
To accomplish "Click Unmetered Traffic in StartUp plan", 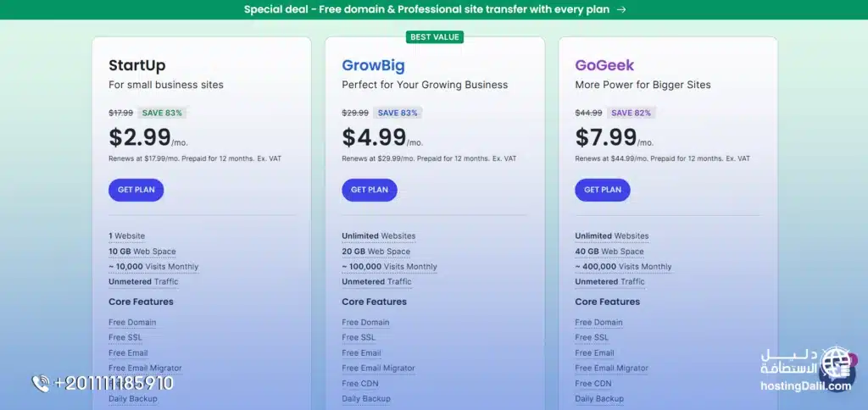I will [143, 281].
